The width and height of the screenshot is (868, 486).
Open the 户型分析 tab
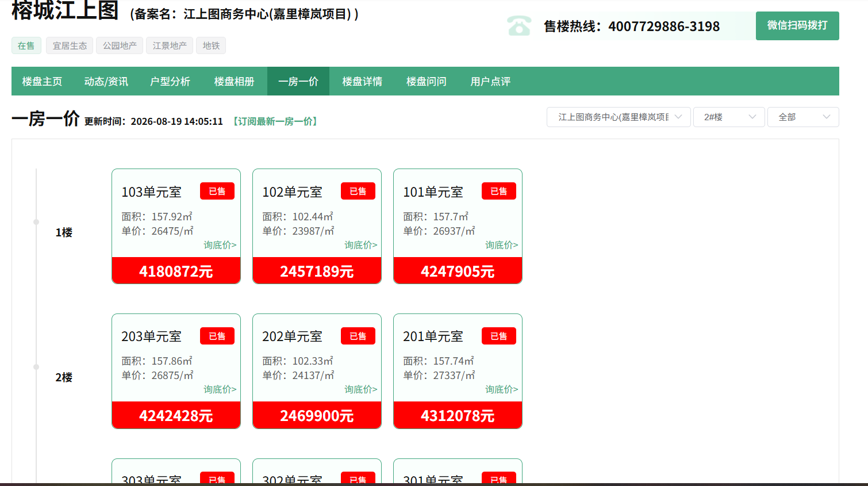(170, 82)
